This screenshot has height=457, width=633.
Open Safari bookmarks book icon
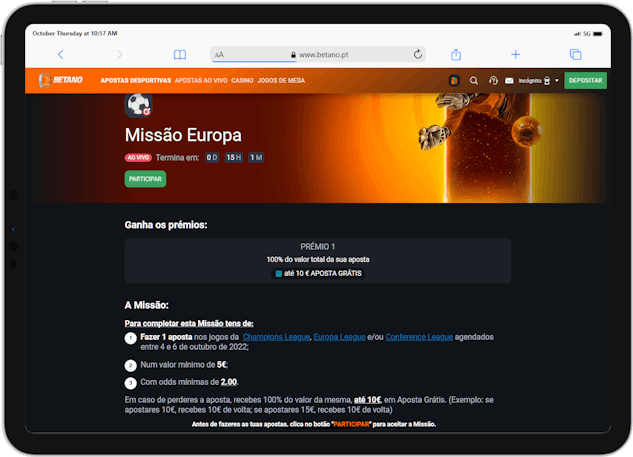pos(180,55)
